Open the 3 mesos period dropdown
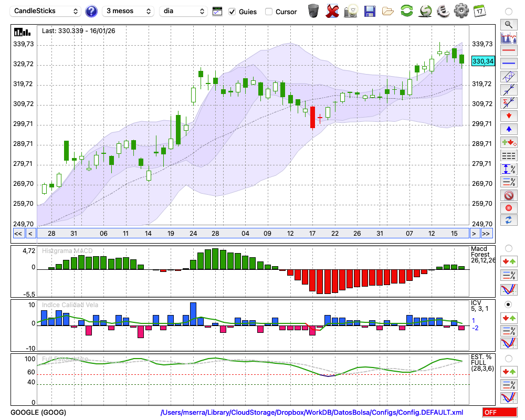Viewport: 525px width, 420px height. click(128, 11)
